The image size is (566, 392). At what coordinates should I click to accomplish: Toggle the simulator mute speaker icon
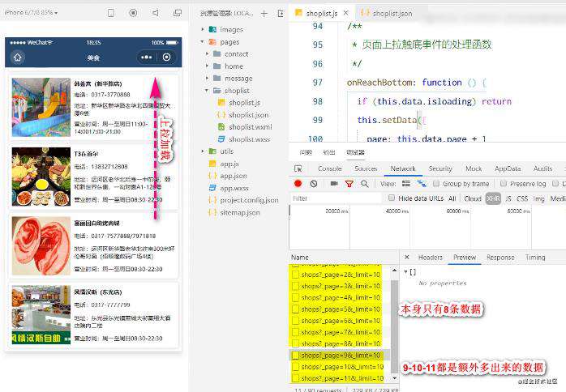(x=155, y=13)
